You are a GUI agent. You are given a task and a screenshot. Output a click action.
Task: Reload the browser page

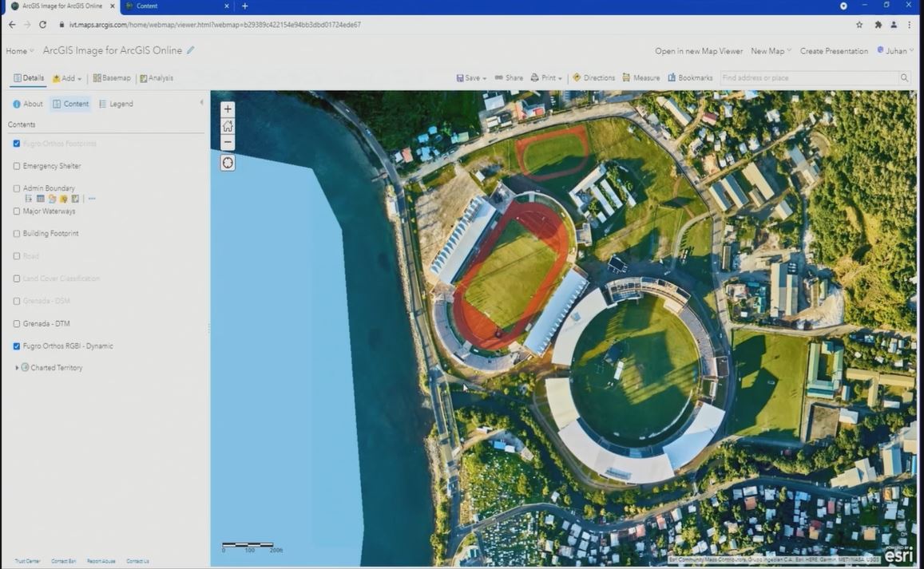pyautogui.click(x=42, y=25)
